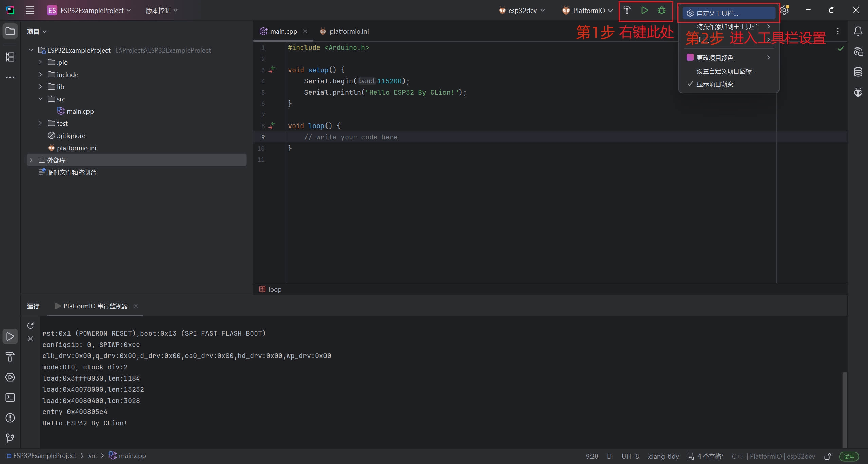Toggle read-only lock icon in status bar
Screen dimensions: 868x464
pyautogui.click(x=828, y=457)
